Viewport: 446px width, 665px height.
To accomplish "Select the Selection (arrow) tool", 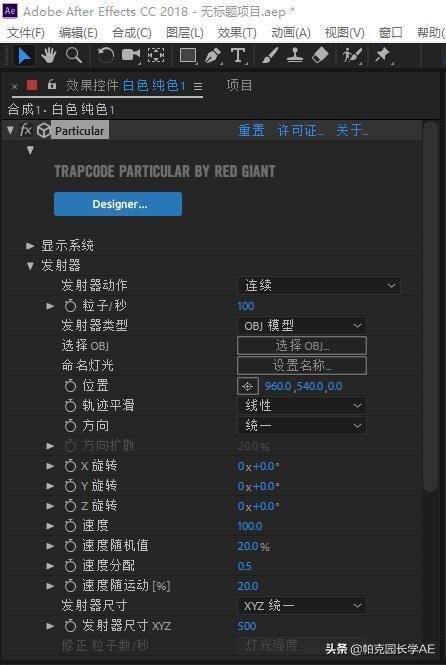I will point(24,56).
